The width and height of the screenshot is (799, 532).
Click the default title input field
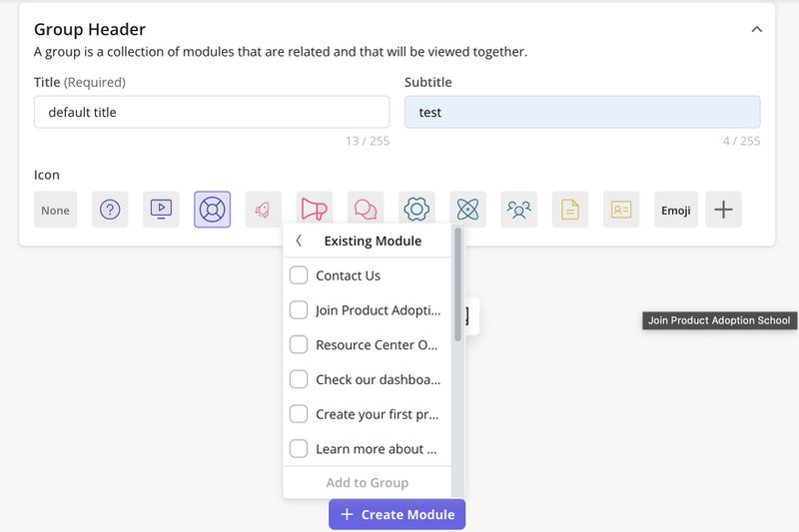point(212,112)
